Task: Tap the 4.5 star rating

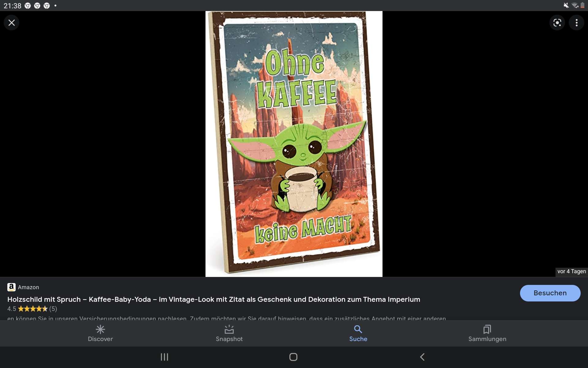Action: click(x=32, y=309)
